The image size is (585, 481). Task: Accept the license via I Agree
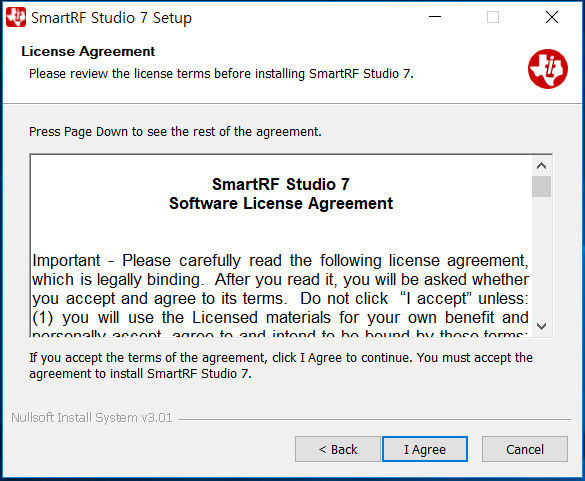tap(425, 449)
